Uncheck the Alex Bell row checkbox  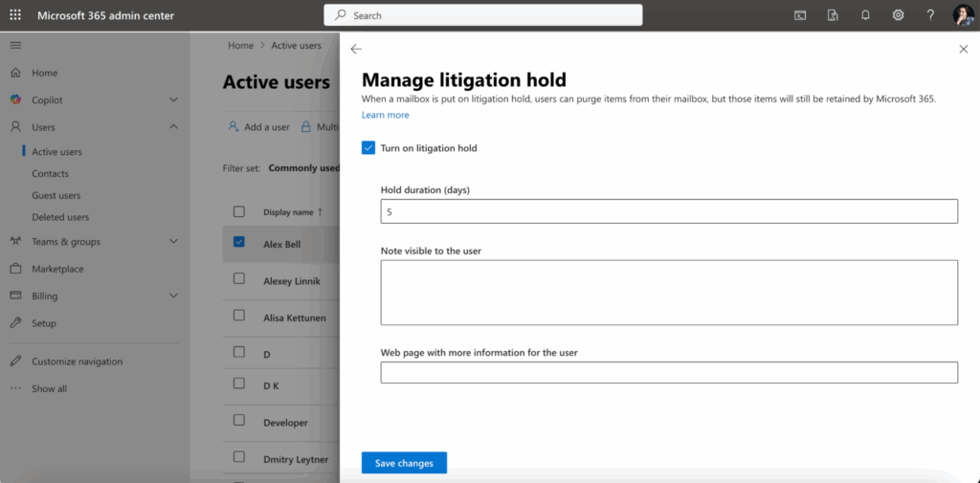click(x=238, y=242)
